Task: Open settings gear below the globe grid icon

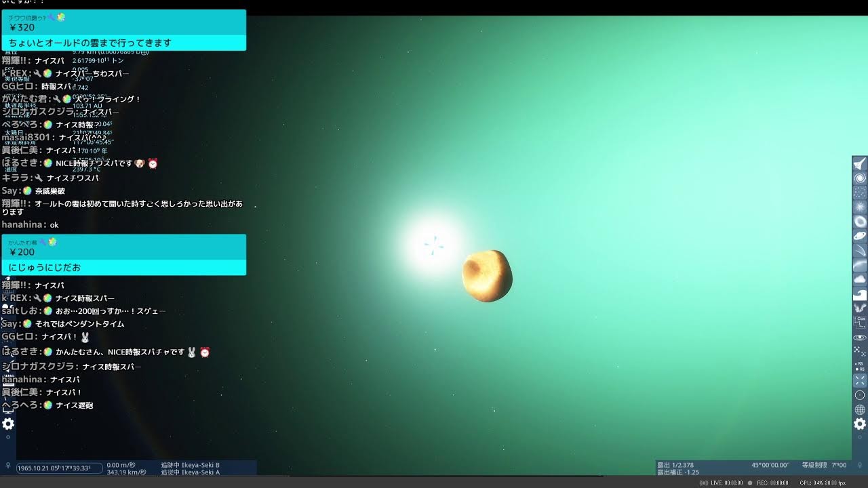Action: point(860,424)
